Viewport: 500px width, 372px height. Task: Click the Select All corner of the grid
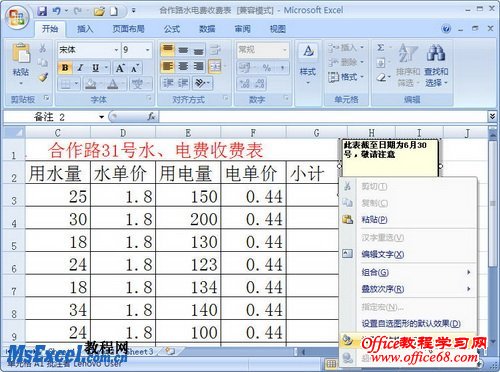(x=14, y=133)
